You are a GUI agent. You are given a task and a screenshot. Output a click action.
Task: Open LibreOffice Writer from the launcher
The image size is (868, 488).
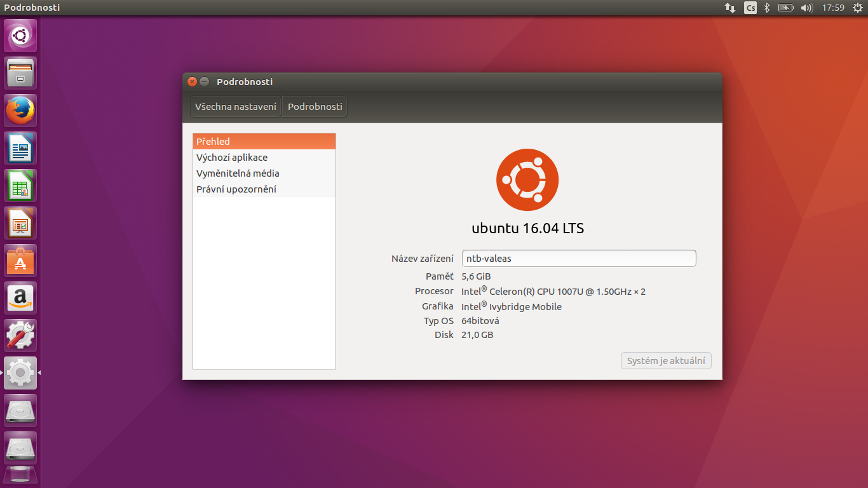click(20, 148)
